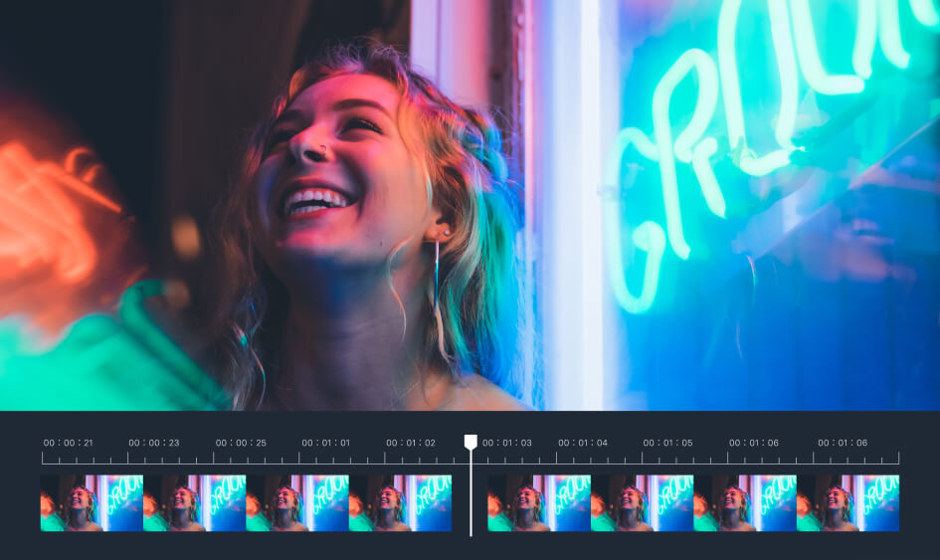Pick the third frame thumbnail in the timeline
Viewport: 940px width, 560px height.
[x=297, y=503]
